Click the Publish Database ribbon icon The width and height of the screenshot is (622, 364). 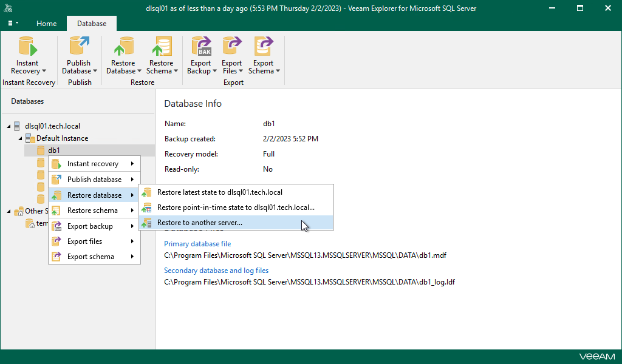coord(80,45)
